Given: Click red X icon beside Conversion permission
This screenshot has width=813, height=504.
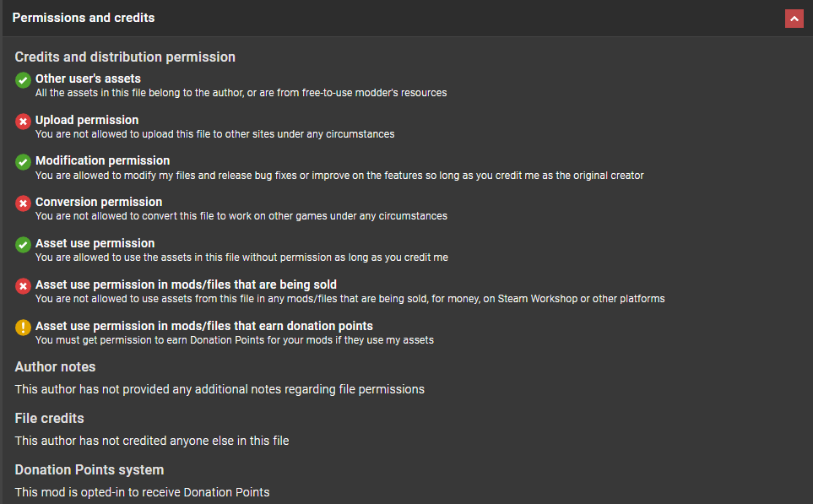Looking at the screenshot, I should 23,203.
